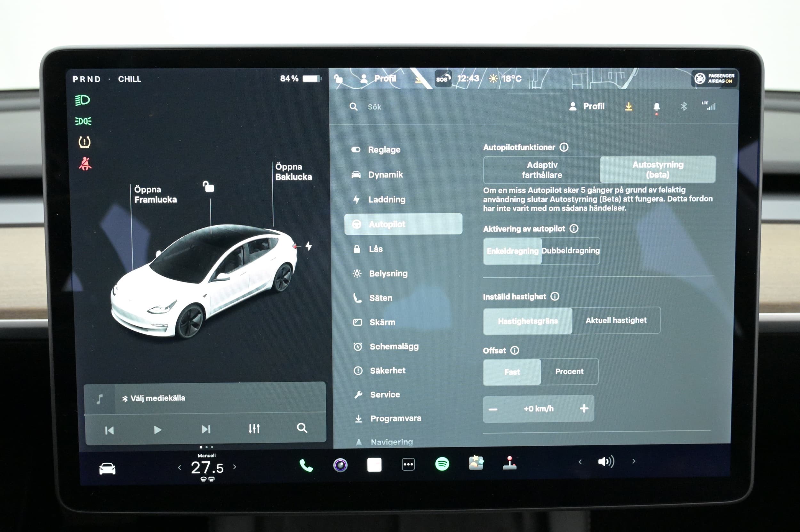The width and height of the screenshot is (800, 532).
Task: Tap the 27.5 temperature display
Action: click(207, 468)
